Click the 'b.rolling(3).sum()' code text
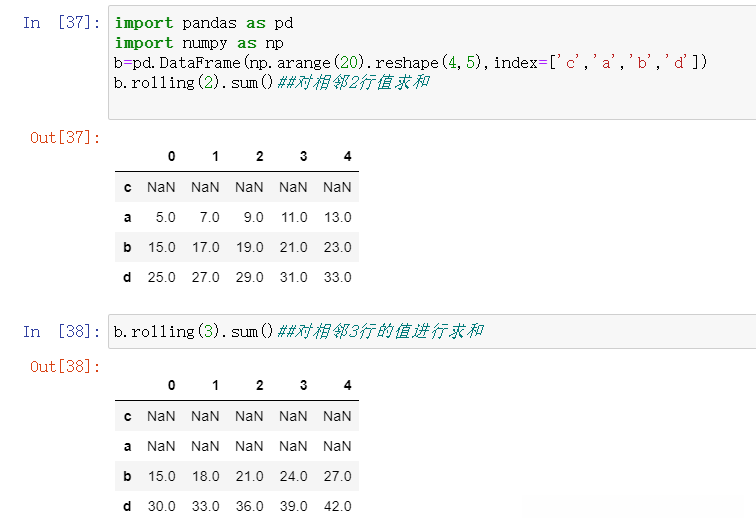The width and height of the screenshot is (756, 524). coord(193,332)
